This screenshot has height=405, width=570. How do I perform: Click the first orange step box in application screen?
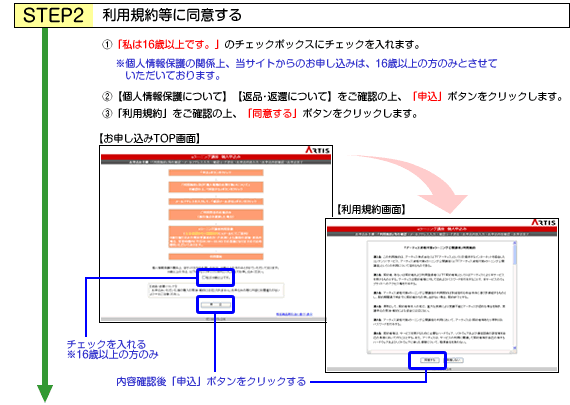click(216, 172)
